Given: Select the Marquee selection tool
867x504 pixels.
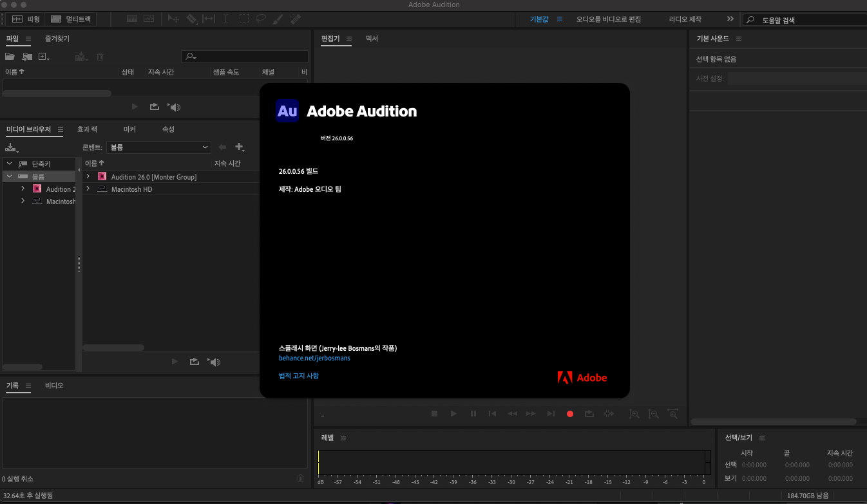Looking at the screenshot, I should (244, 19).
